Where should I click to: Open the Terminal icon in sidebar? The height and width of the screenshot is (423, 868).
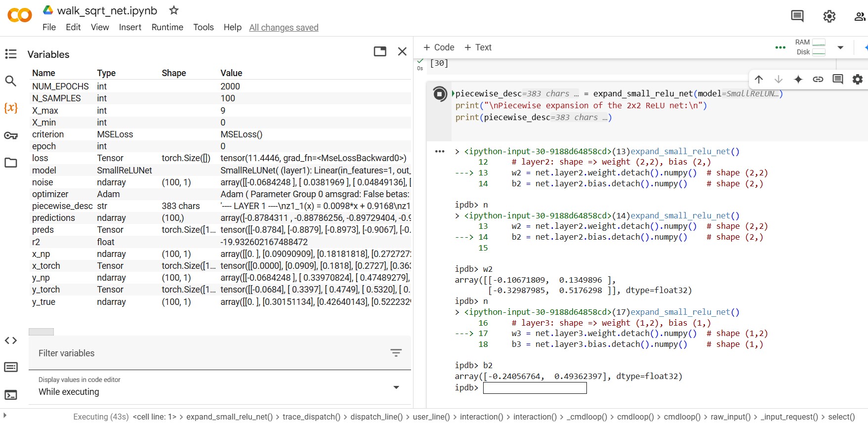tap(11, 395)
